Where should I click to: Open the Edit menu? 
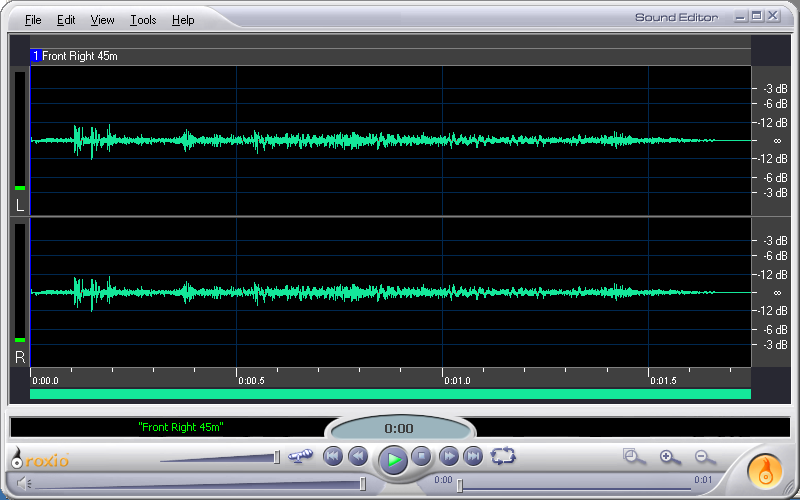point(66,20)
